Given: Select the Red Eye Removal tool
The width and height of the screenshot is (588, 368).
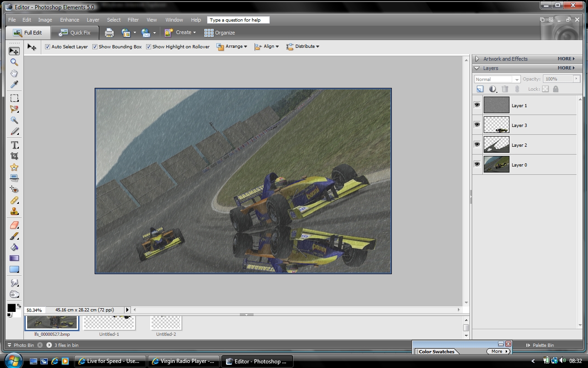Looking at the screenshot, I should [14, 190].
